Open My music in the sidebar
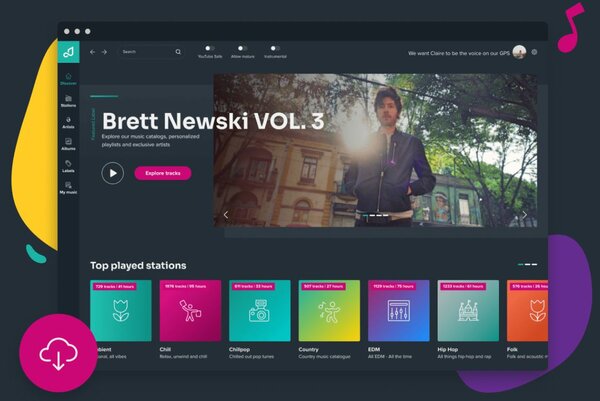This screenshot has width=600, height=401. click(x=68, y=186)
